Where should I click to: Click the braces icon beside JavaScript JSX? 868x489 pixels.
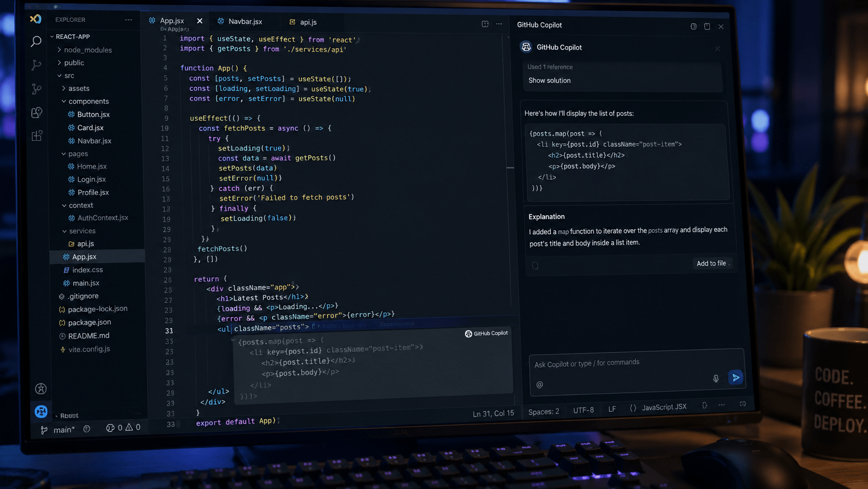coord(633,408)
